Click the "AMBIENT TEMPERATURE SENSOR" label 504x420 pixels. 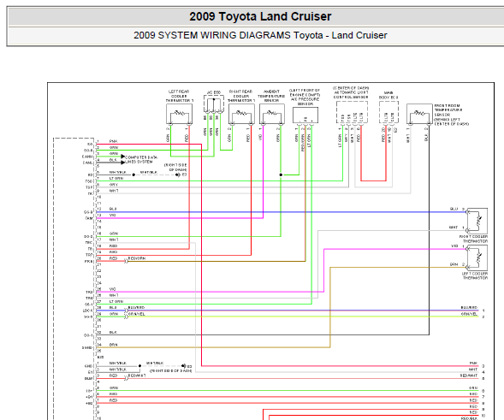(x=271, y=96)
